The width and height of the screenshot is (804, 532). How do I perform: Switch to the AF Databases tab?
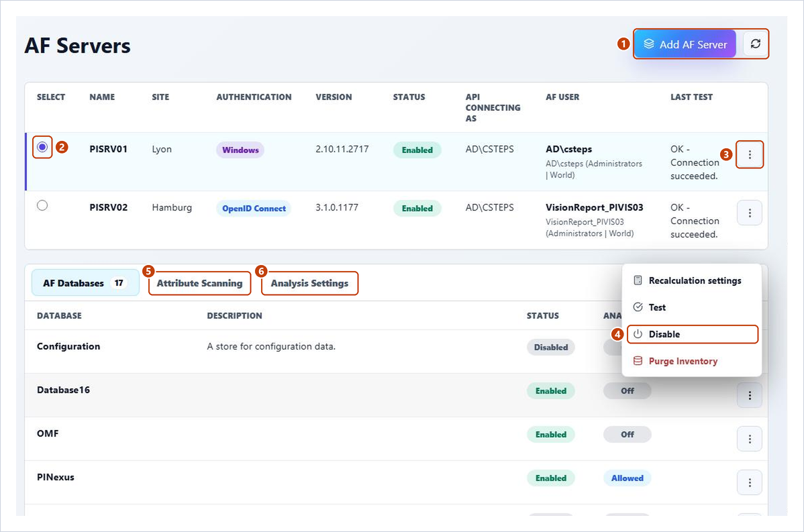(x=85, y=283)
